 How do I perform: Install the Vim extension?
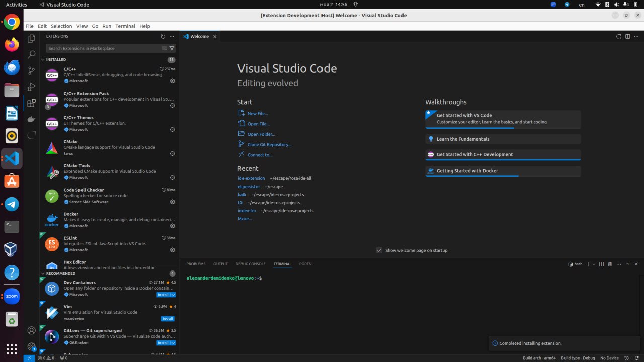click(168, 319)
